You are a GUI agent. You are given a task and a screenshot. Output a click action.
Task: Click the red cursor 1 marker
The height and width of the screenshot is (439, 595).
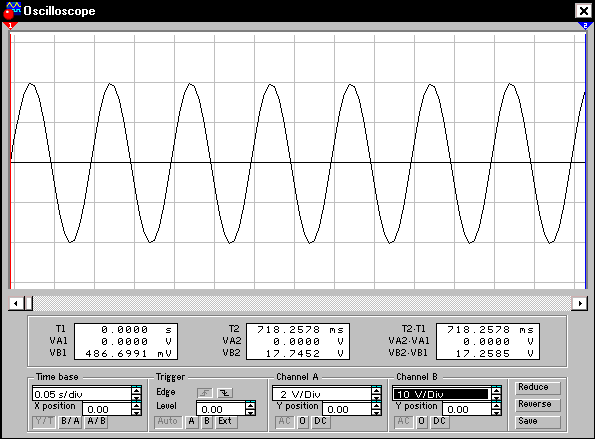[10, 26]
